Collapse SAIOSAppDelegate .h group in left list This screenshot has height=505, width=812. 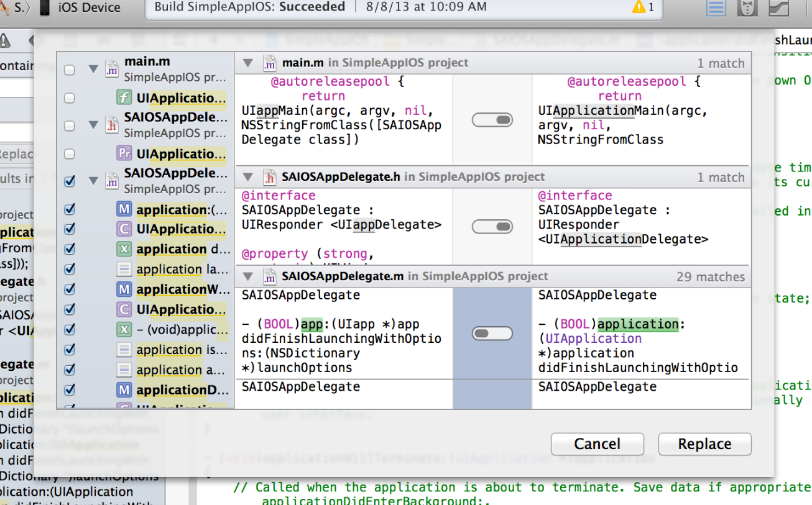(93, 125)
